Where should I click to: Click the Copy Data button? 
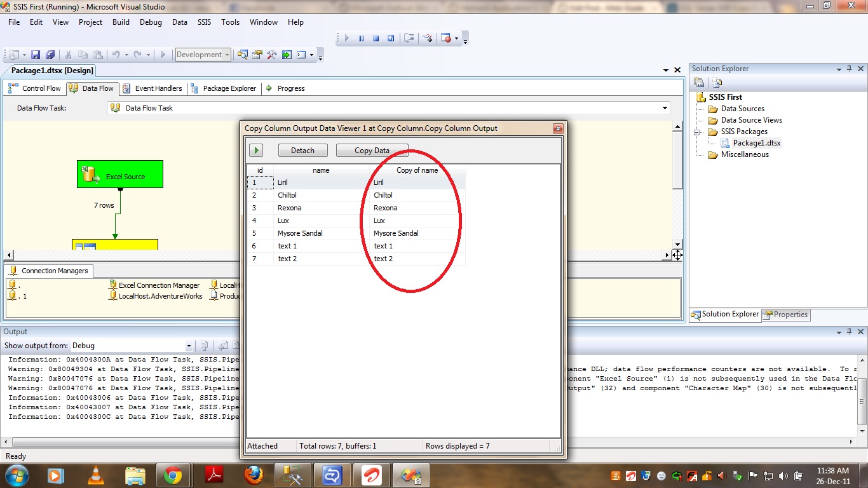coord(372,151)
